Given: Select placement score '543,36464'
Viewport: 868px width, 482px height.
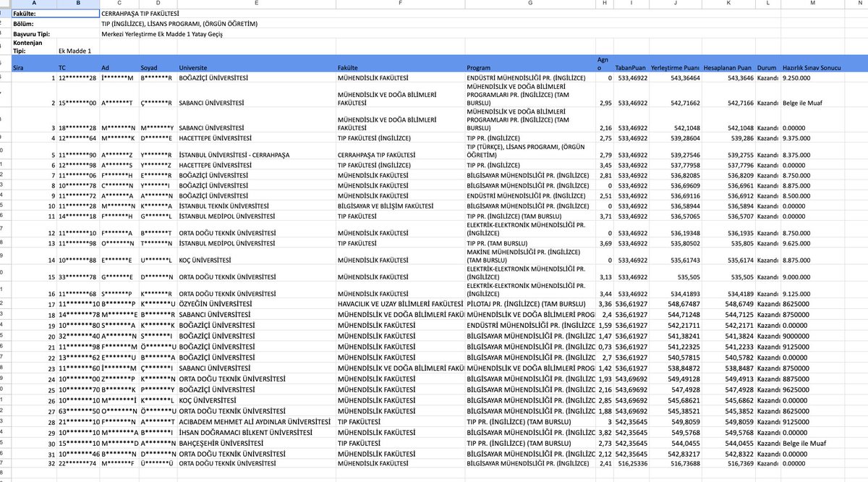Looking at the screenshot, I should [676, 77].
